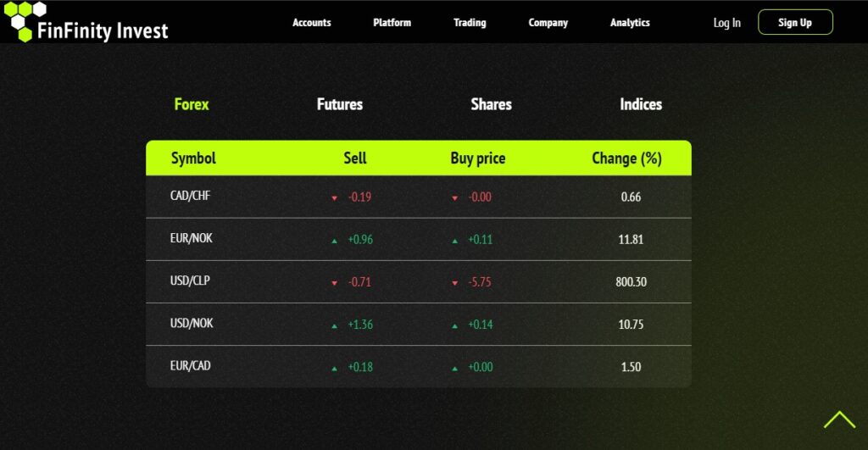Viewport: 868px width, 450px height.
Task: Click the green up arrow in USD/NOK Buy price
Action: click(x=454, y=326)
